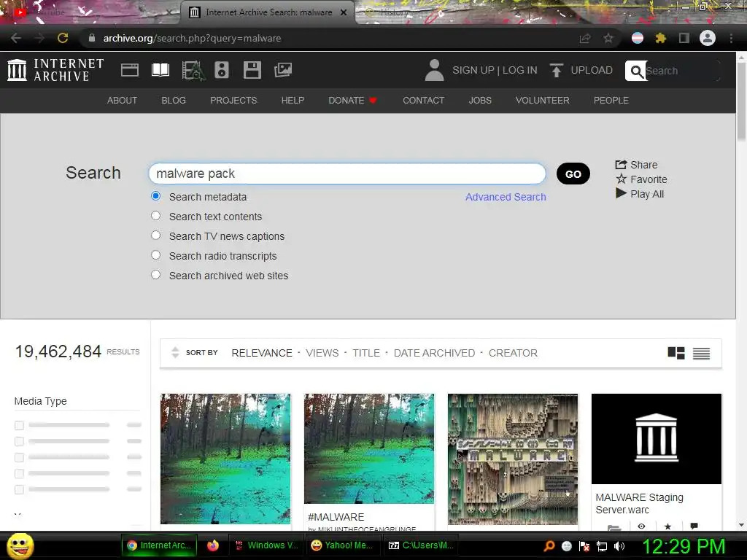Open the Help menu item

(293, 101)
